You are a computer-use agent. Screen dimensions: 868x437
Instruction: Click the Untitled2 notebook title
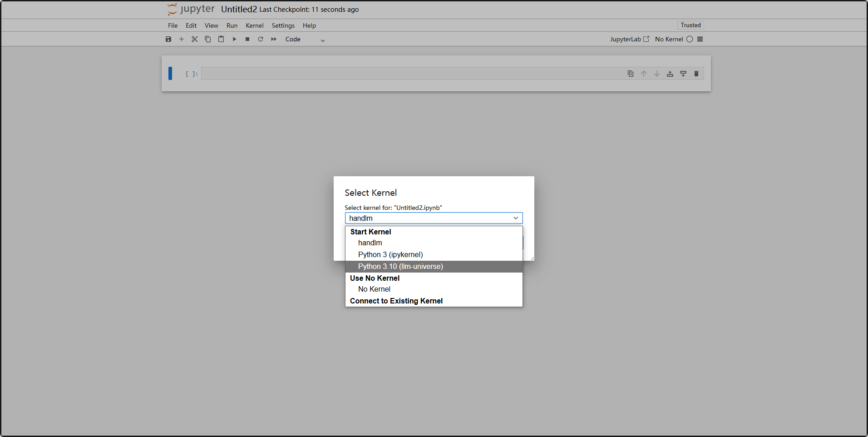[x=239, y=9]
